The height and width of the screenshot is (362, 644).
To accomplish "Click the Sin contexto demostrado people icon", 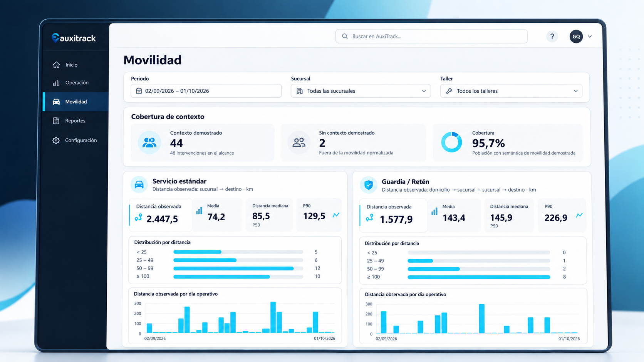I will 299,143.
